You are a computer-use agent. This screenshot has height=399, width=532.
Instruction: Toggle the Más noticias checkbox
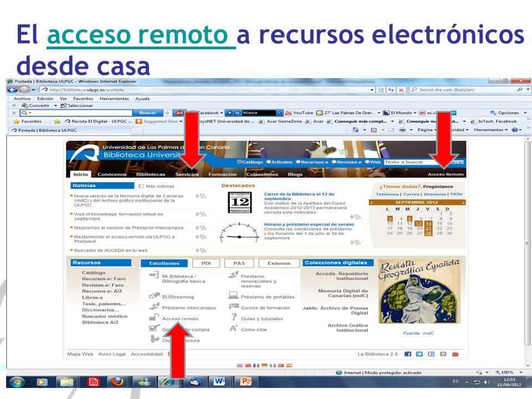point(141,186)
